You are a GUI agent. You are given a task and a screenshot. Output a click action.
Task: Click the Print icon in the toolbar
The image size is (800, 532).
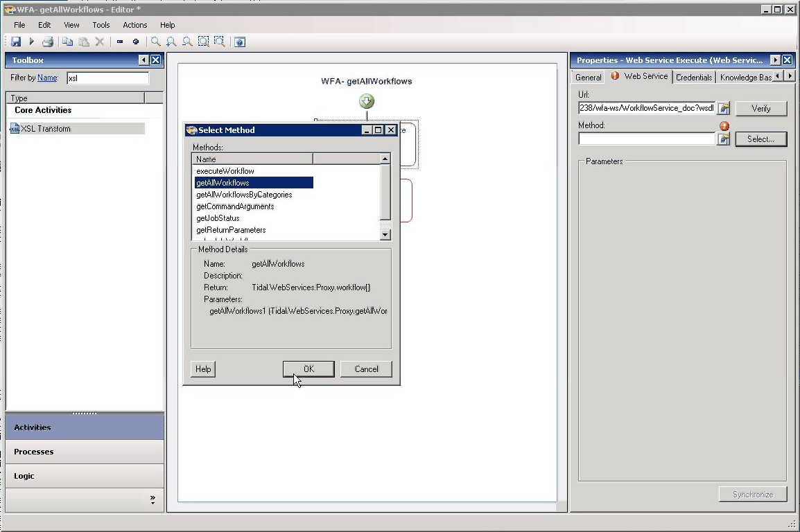48,42
